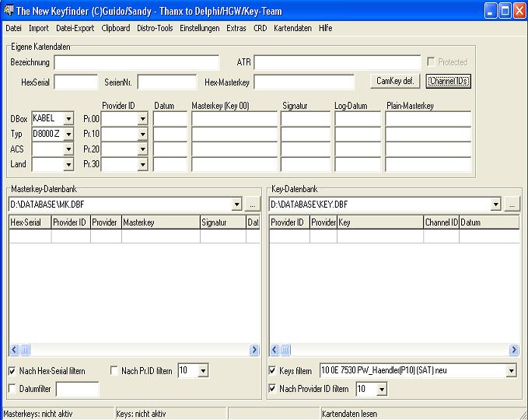The image size is (528, 420).
Task: Open the Einstellungen menu
Action: (200, 28)
